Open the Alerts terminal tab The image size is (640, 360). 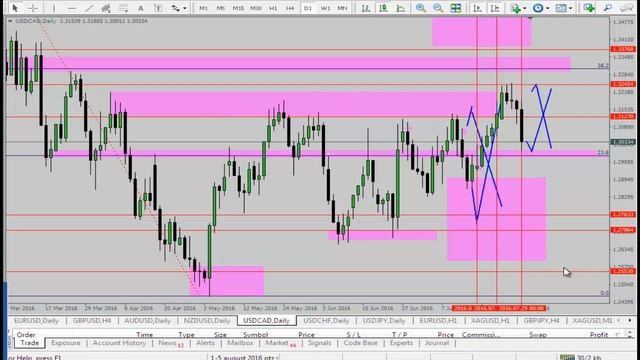[205, 343]
